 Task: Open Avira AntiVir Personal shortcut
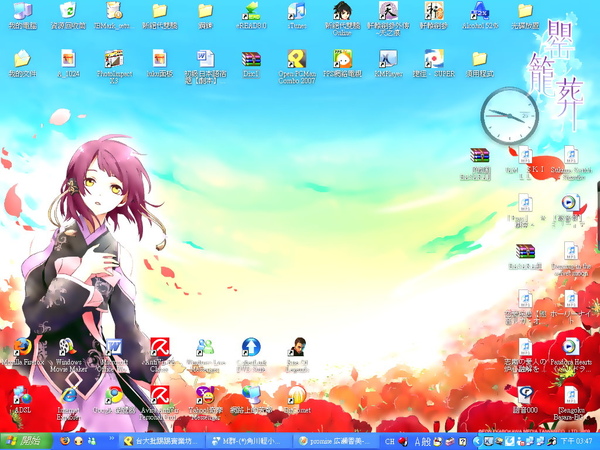click(x=160, y=403)
